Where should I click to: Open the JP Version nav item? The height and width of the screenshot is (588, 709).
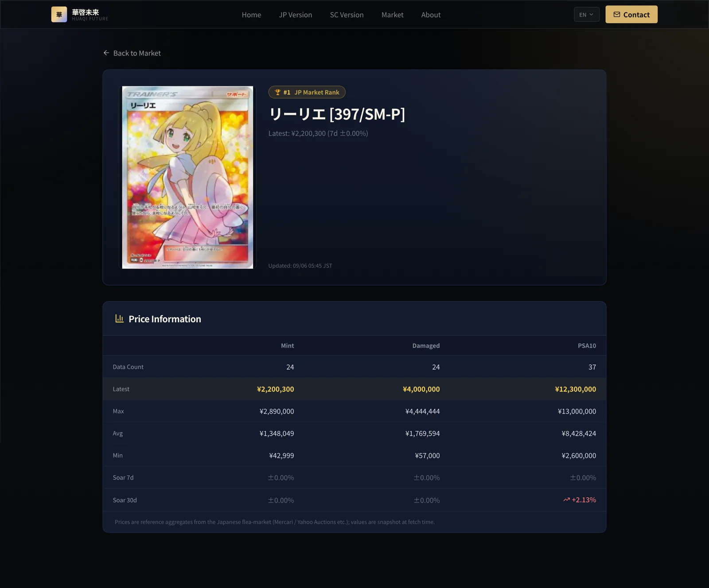(296, 15)
